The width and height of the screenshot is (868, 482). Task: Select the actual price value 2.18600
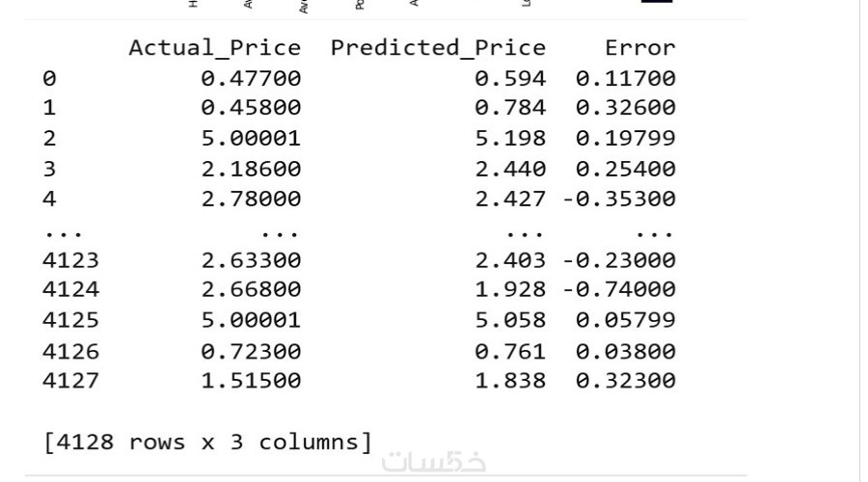point(251,169)
